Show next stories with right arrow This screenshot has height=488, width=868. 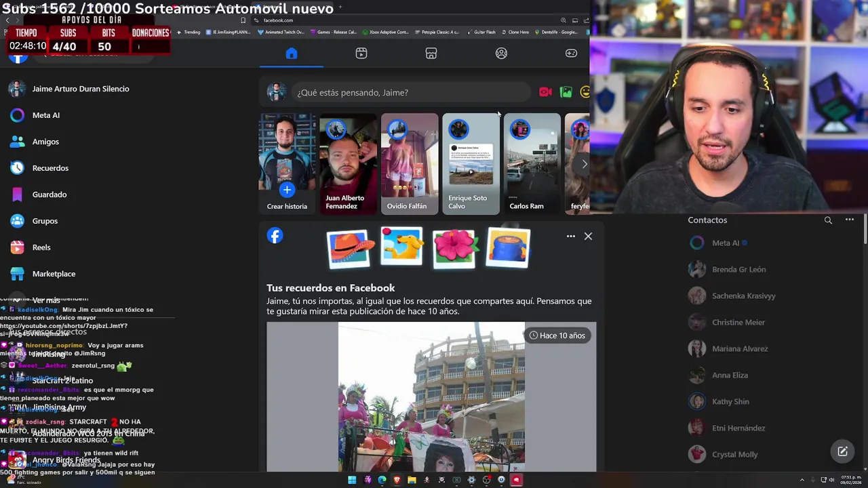(584, 164)
